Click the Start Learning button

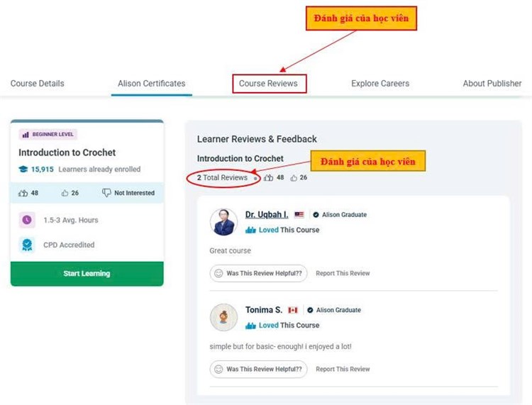(87, 274)
